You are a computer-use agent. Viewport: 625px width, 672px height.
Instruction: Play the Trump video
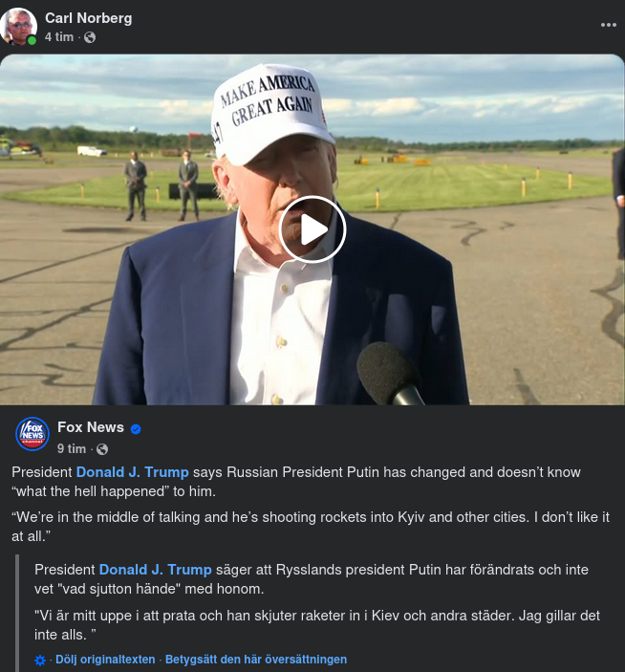(x=312, y=229)
